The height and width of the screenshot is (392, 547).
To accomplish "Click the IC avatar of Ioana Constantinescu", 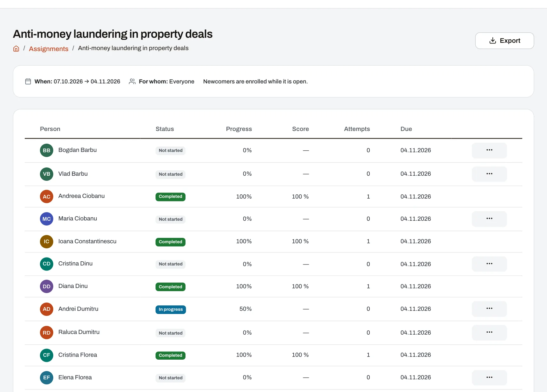I will click(x=47, y=242).
